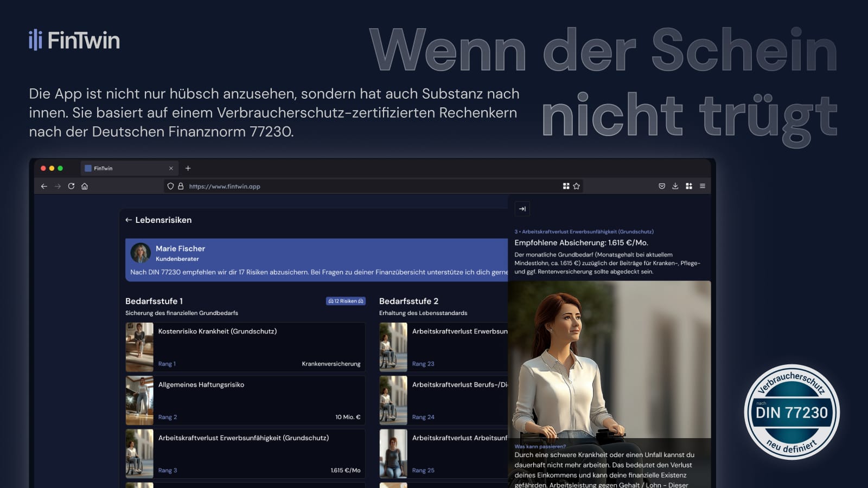Click the DIN 77230 Verbraucherschutz seal
The width and height of the screenshot is (868, 488).
click(792, 412)
